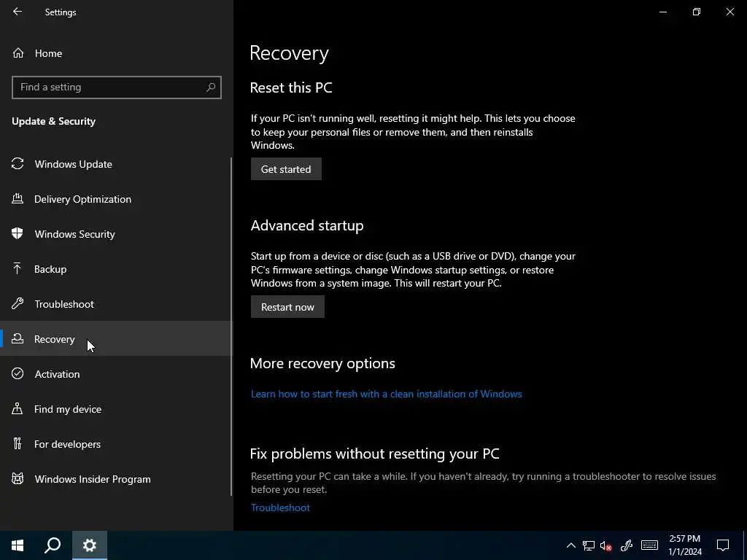
Task: Click the Troubleshoot wrench icon
Action: click(x=18, y=303)
